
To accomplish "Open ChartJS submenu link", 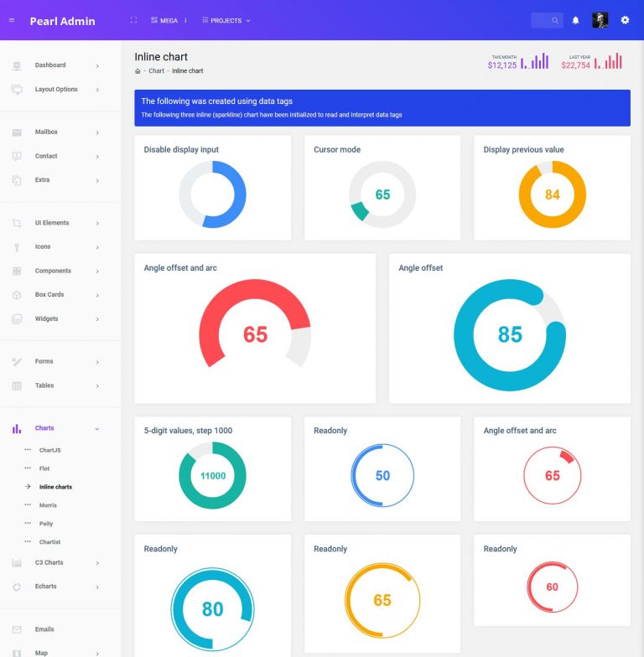I will coord(50,450).
